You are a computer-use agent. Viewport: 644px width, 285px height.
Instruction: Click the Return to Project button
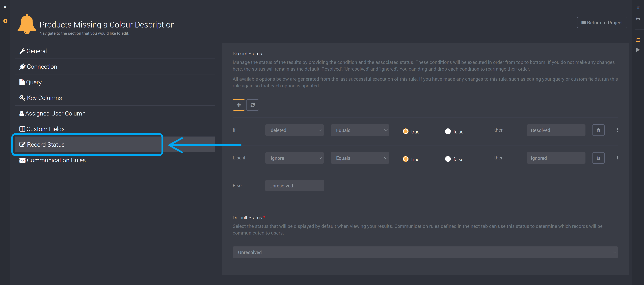602,22
